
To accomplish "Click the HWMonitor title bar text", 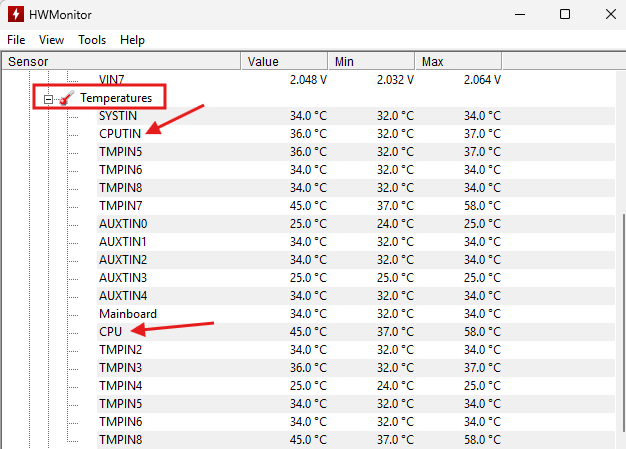I will [x=60, y=15].
